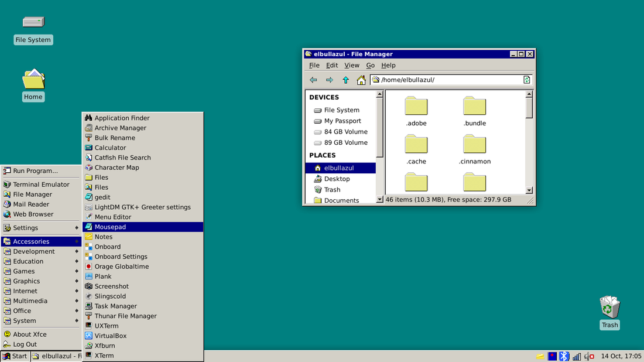Click the Up arrow navigation icon

345,80
